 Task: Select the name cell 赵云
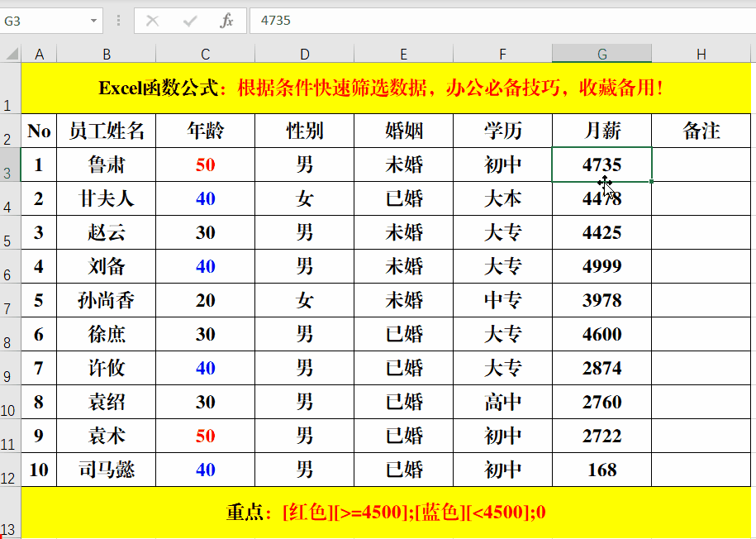click(x=107, y=232)
